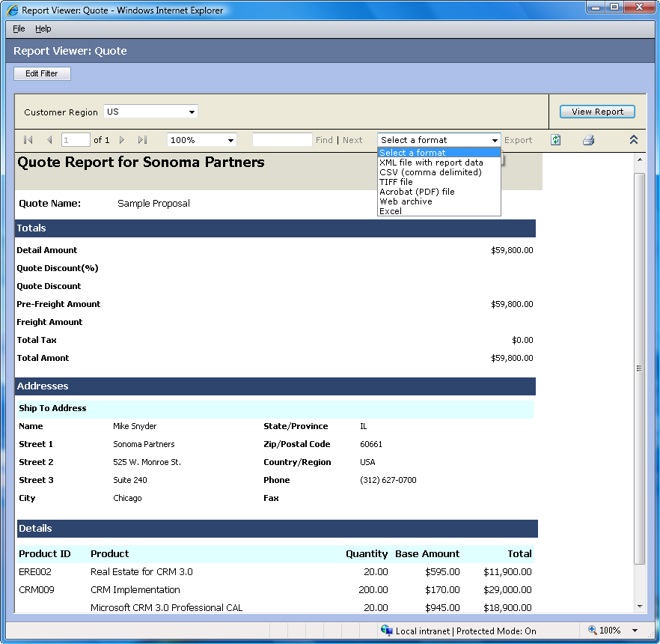The width and height of the screenshot is (660, 644).
Task: Open the File menu
Action: tap(19, 28)
